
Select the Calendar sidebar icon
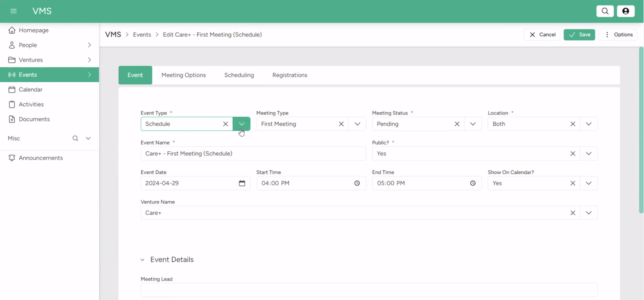click(12, 89)
